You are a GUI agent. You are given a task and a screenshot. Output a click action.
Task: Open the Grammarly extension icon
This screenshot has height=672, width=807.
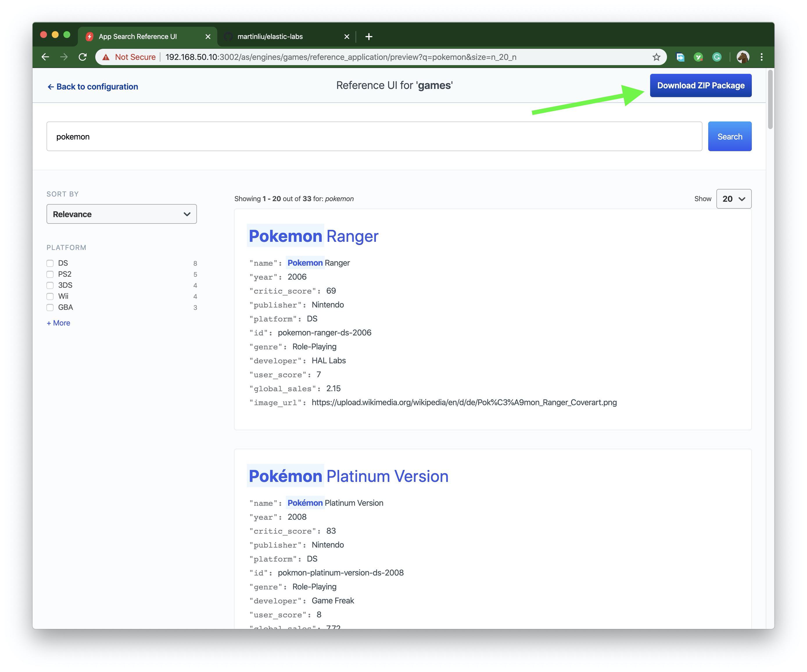[x=717, y=57]
